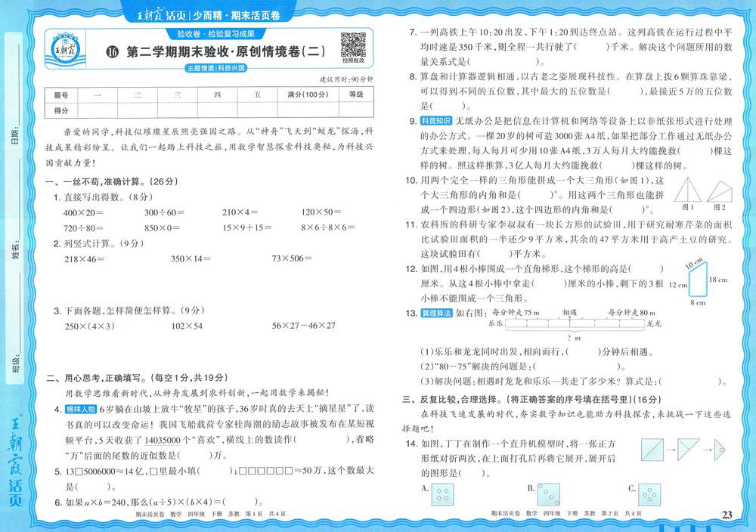Screen dimensions: 756x532
Task: Click the 满分(100分) table cell
Action: pyautogui.click(x=308, y=95)
